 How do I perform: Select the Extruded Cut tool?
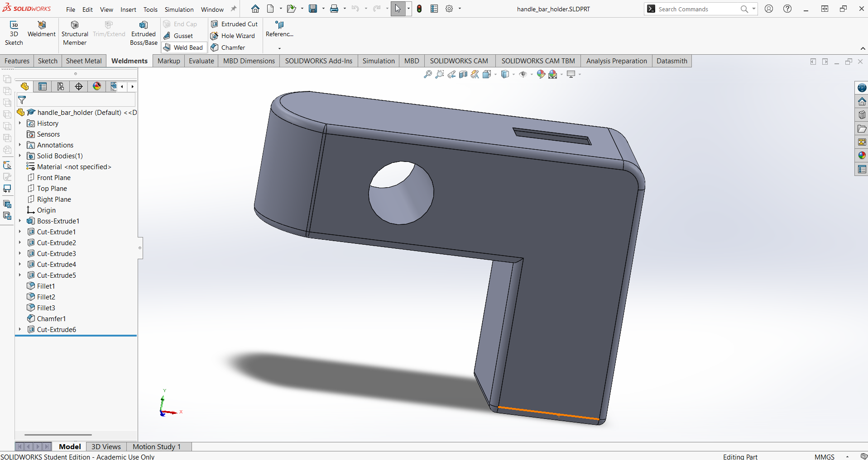point(235,24)
